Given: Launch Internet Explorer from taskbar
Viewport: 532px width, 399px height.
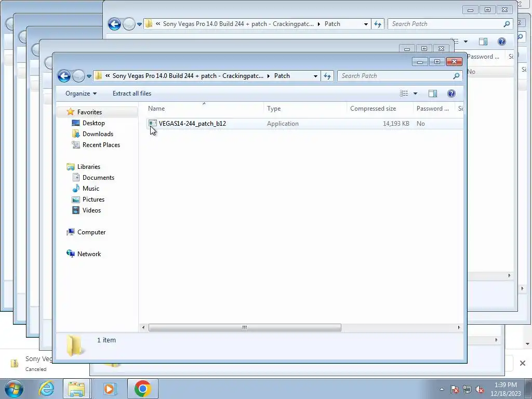Looking at the screenshot, I should (x=46, y=389).
